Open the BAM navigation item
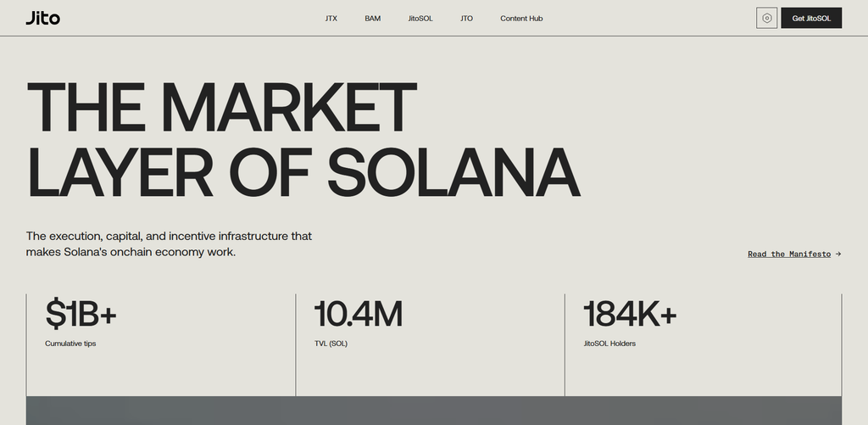 [x=373, y=19]
